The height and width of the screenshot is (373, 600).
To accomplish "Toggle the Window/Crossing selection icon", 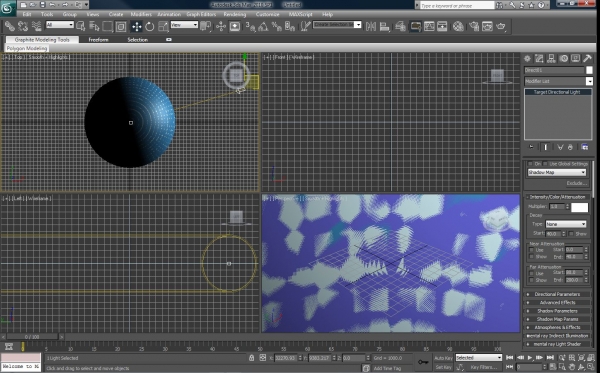I will pyautogui.click(x=121, y=26).
